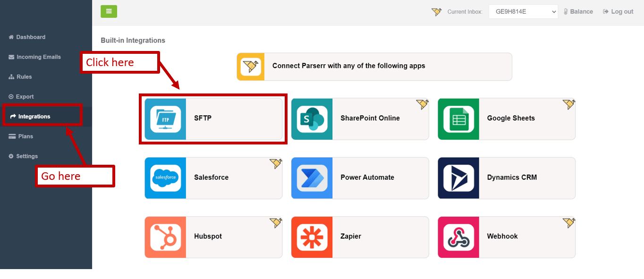
Task: Open the Google Sheets integration
Action: pyautogui.click(x=506, y=118)
